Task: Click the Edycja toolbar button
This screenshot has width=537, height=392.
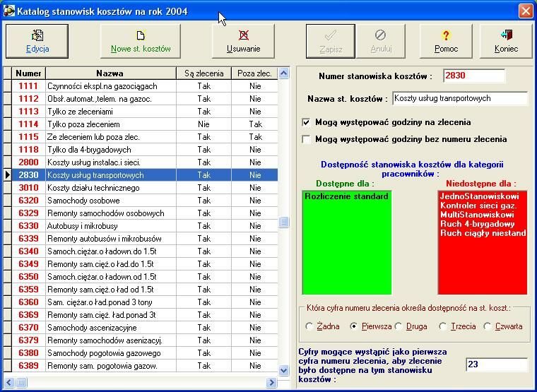Action: click(37, 41)
